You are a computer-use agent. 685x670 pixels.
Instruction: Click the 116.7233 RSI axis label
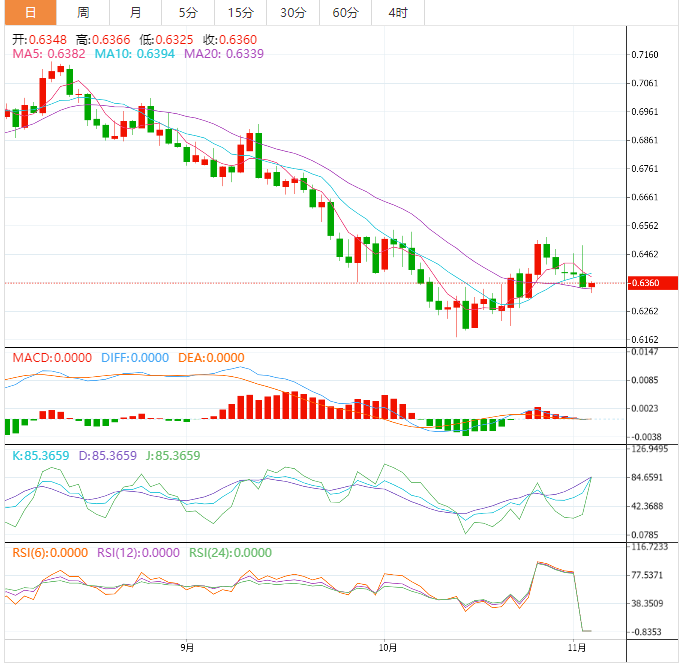(650, 547)
